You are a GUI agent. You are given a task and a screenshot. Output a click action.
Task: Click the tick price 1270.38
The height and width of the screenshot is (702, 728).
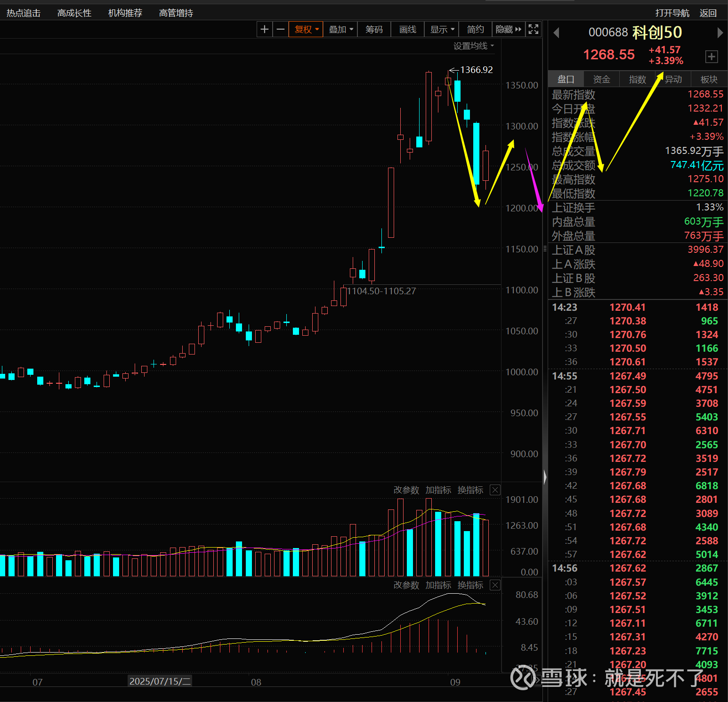pos(628,321)
